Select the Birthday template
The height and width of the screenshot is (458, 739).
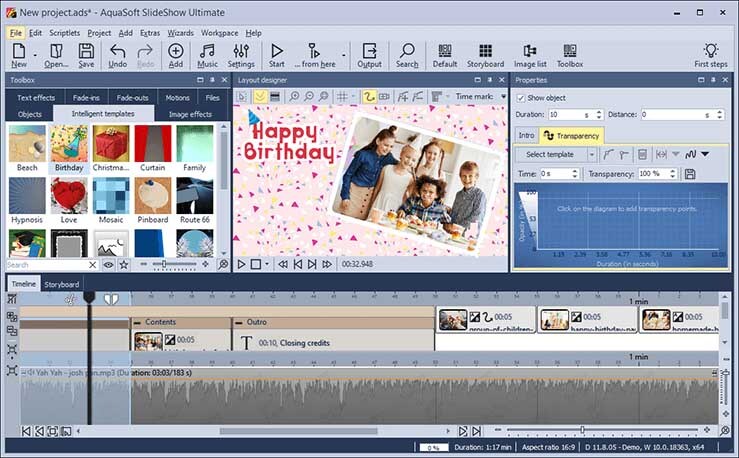(69, 149)
